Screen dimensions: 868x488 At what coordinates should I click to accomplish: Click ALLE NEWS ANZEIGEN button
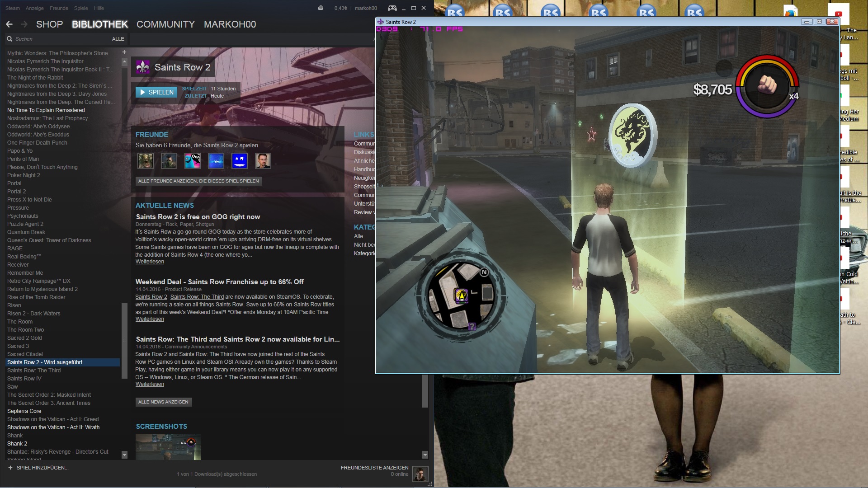tap(163, 402)
